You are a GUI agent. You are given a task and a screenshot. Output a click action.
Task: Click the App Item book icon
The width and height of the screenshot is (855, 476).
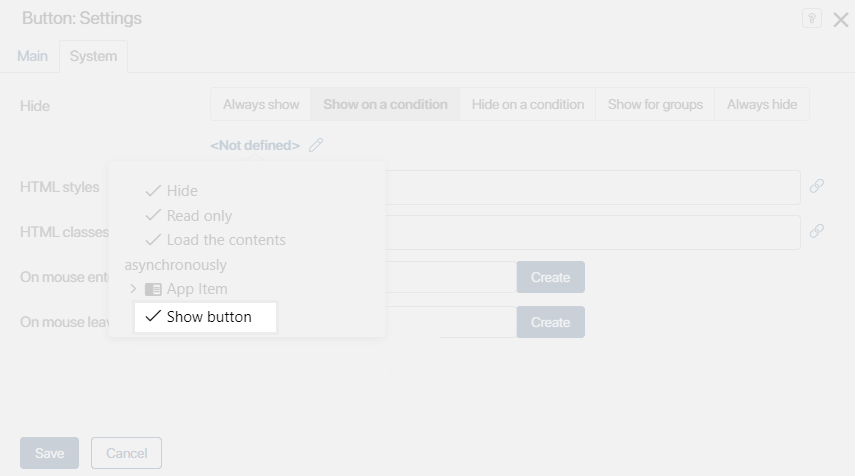pos(153,289)
